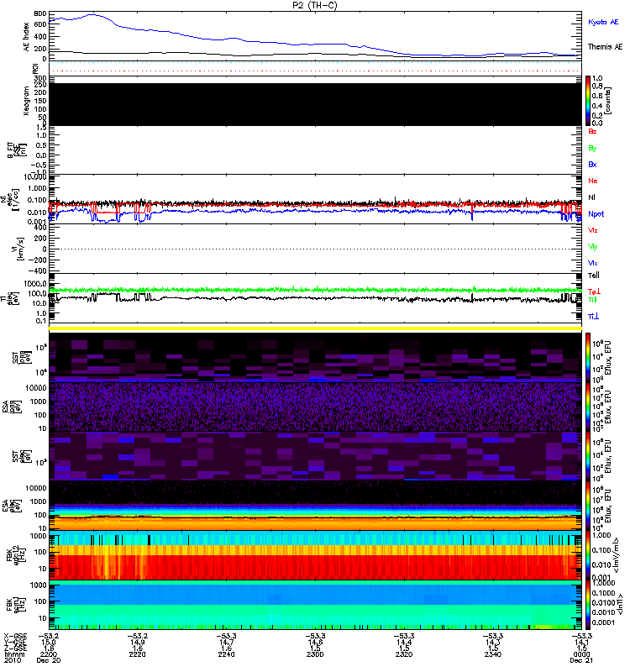Select the black 'Ni' legend label
The height and width of the screenshot is (672, 630).
click(591, 197)
